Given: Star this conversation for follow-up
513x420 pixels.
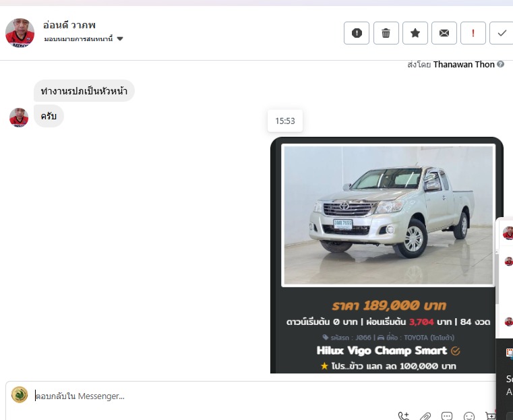Looking at the screenshot, I should pos(415,33).
